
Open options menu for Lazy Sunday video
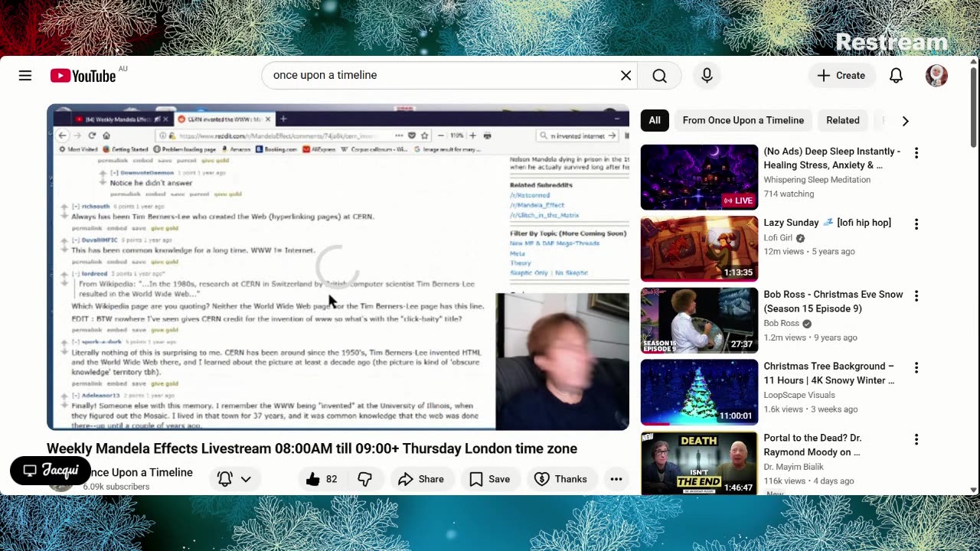(x=916, y=224)
